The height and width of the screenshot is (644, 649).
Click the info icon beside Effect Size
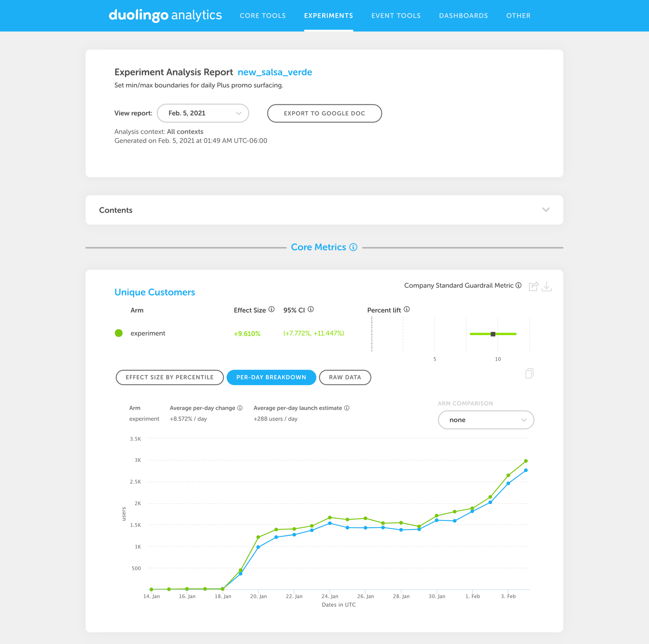271,309
